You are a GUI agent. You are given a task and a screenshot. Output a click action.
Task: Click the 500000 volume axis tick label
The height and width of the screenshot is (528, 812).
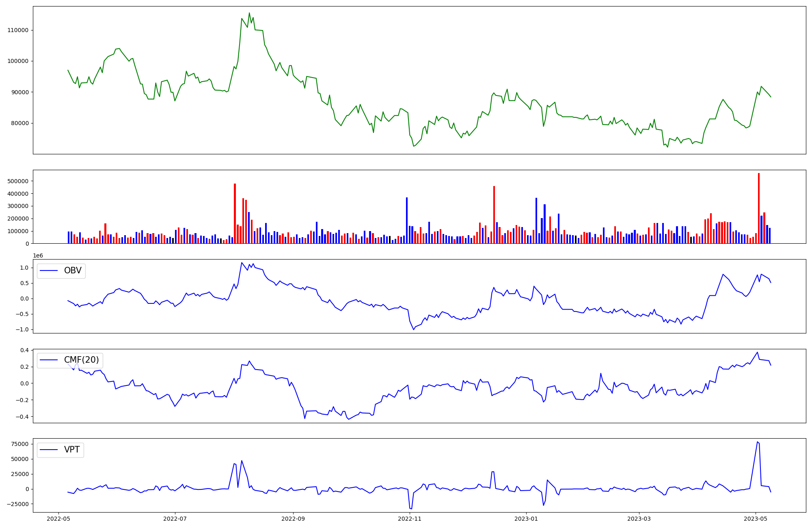(18, 181)
